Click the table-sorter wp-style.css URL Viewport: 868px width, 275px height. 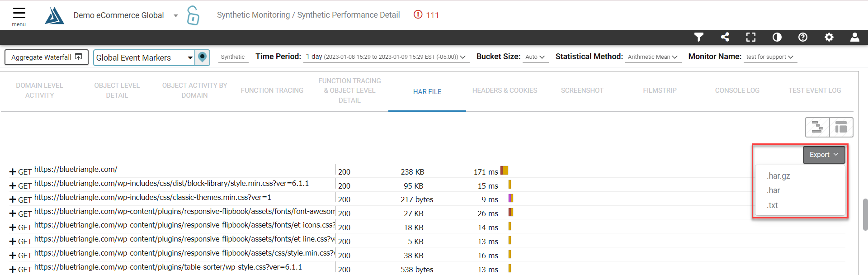[x=168, y=267]
